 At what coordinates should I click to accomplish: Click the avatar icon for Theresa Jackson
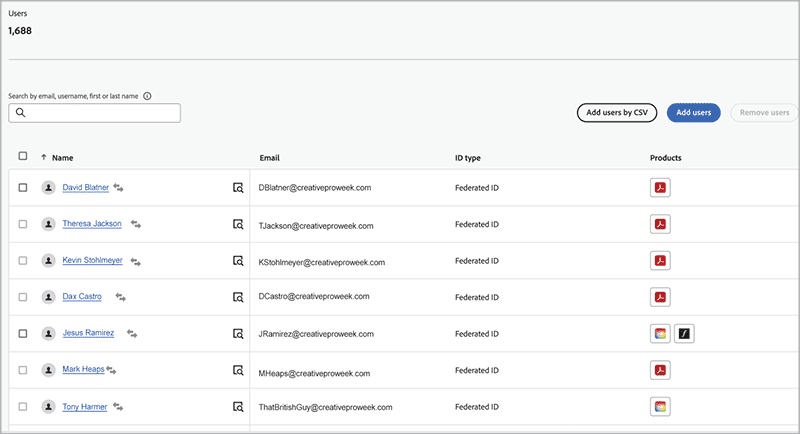48,224
